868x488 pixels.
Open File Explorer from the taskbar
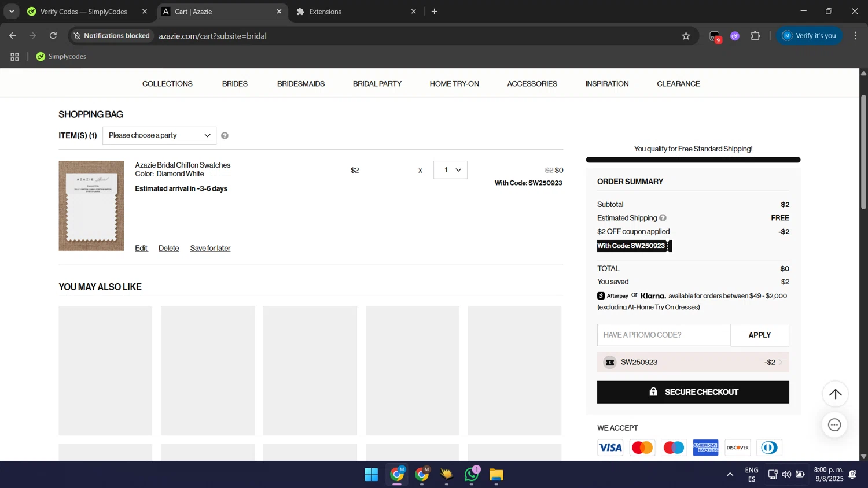click(496, 475)
